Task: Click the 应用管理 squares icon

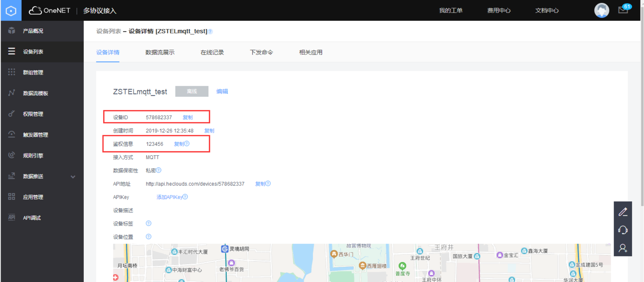Action: pyautogui.click(x=12, y=196)
